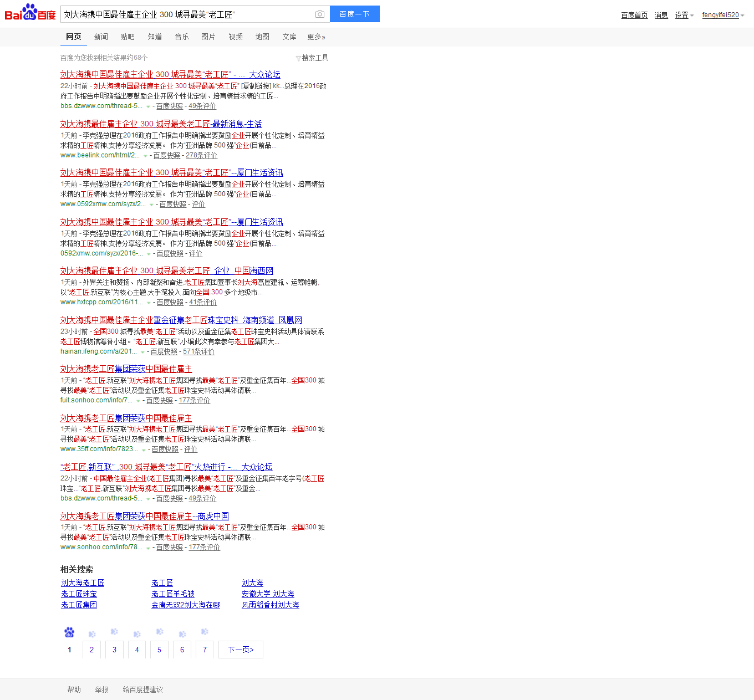The height and width of the screenshot is (700, 754).
Task: Click the paw icon above page 7
Action: [205, 631]
